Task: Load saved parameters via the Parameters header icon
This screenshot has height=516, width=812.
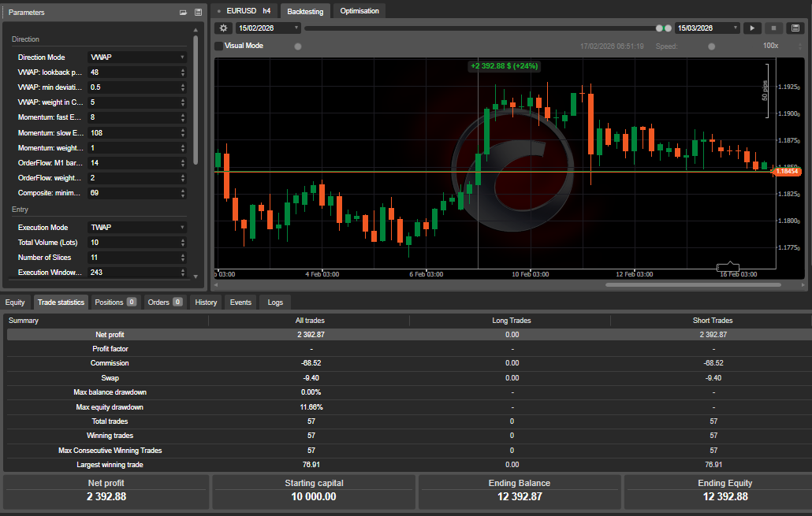Action: coord(183,12)
